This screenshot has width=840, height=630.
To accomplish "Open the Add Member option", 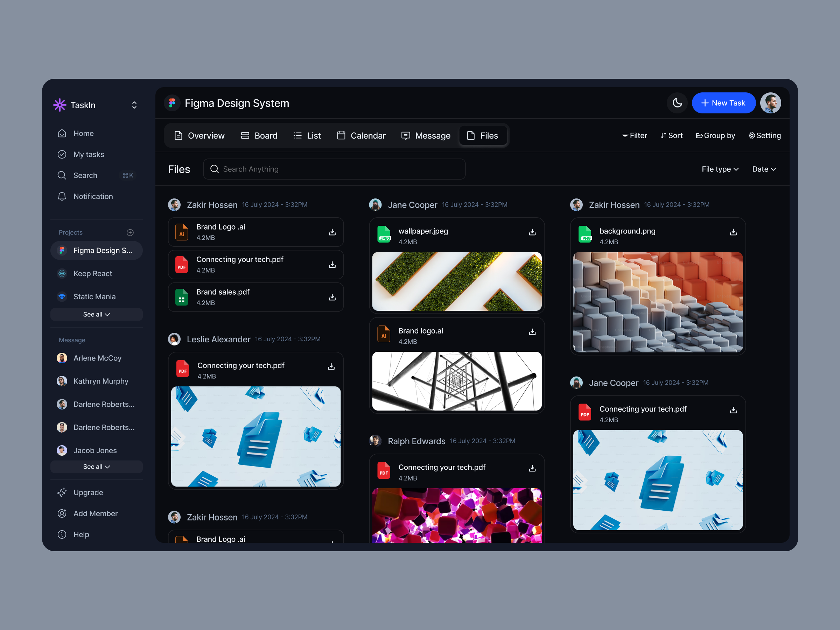I will (95, 513).
